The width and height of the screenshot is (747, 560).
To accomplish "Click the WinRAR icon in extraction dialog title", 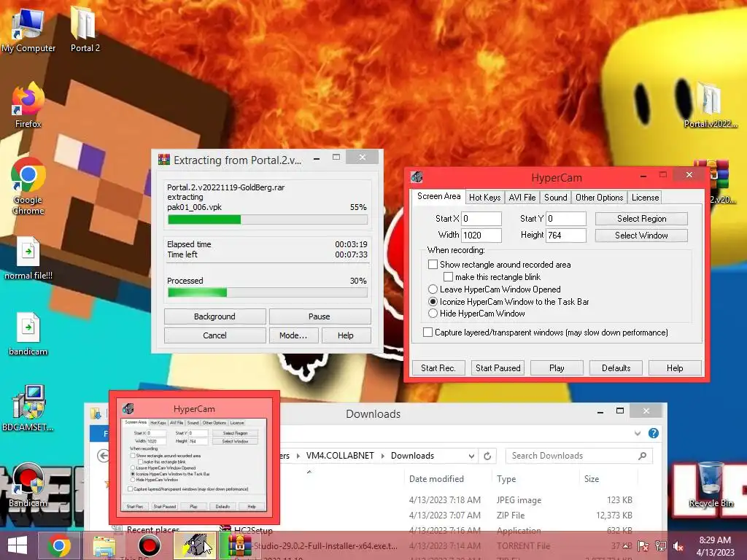I will [164, 160].
